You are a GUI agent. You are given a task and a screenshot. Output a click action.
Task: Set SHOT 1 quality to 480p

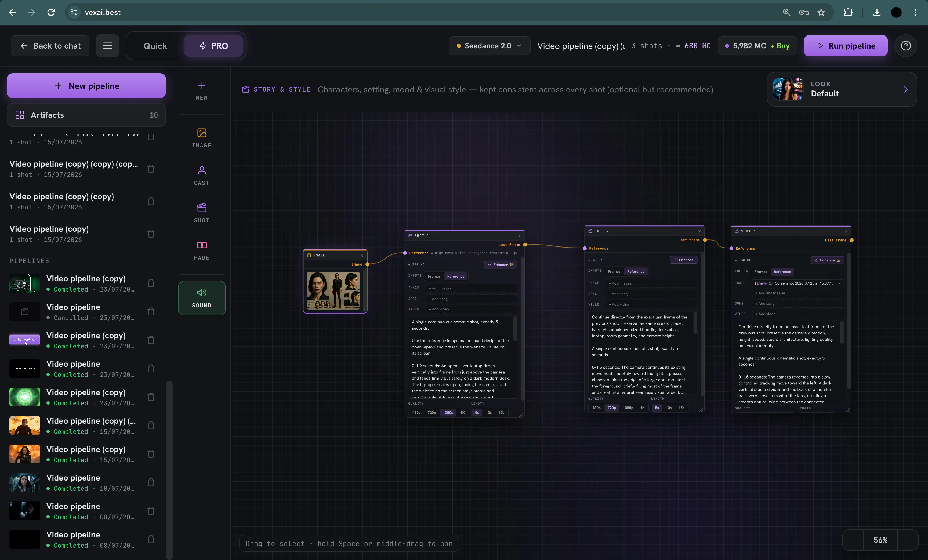(416, 413)
